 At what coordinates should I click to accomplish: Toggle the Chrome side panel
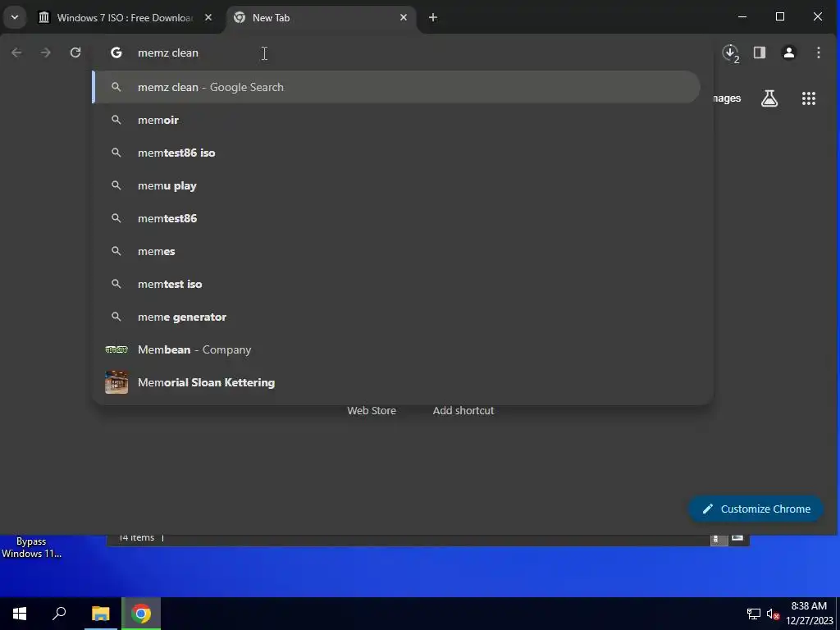click(x=759, y=52)
